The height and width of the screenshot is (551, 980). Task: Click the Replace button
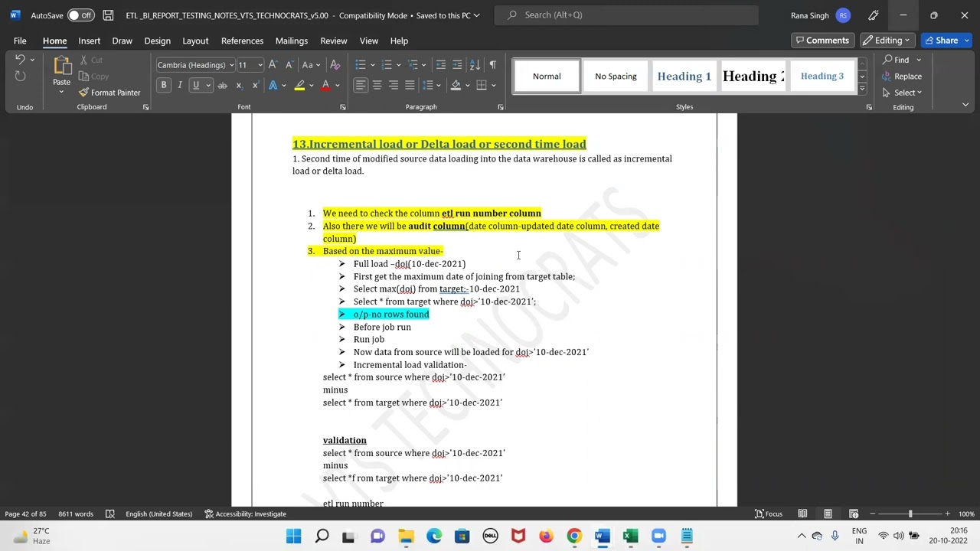tap(902, 77)
